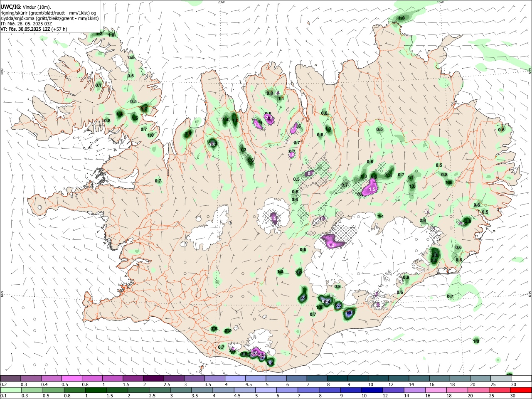
Task: Click the 2.8 precipitation value in the southeast
Action: [x=436, y=255]
